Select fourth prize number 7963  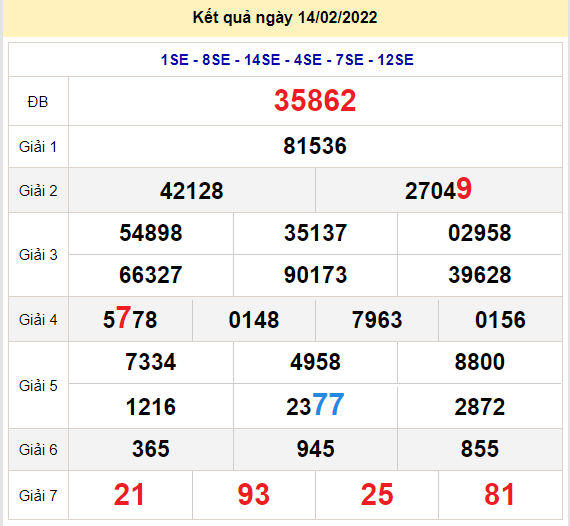377,320
